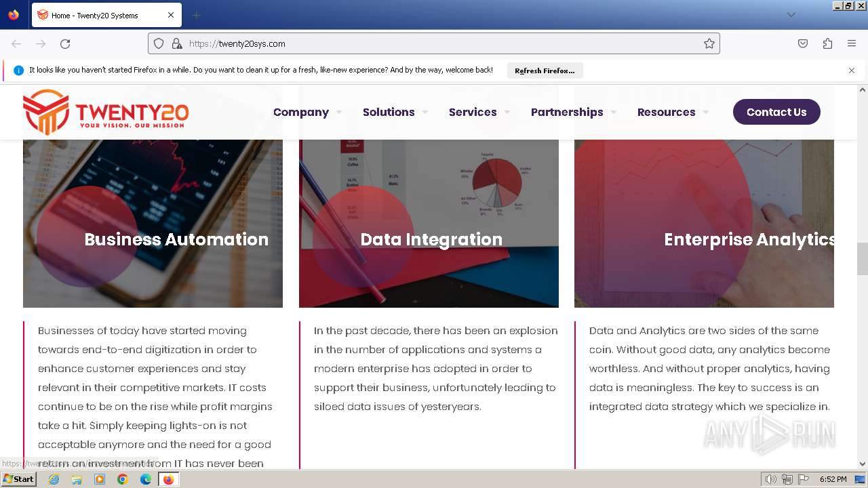Click the pie chart image in Data Integration card

point(497,182)
